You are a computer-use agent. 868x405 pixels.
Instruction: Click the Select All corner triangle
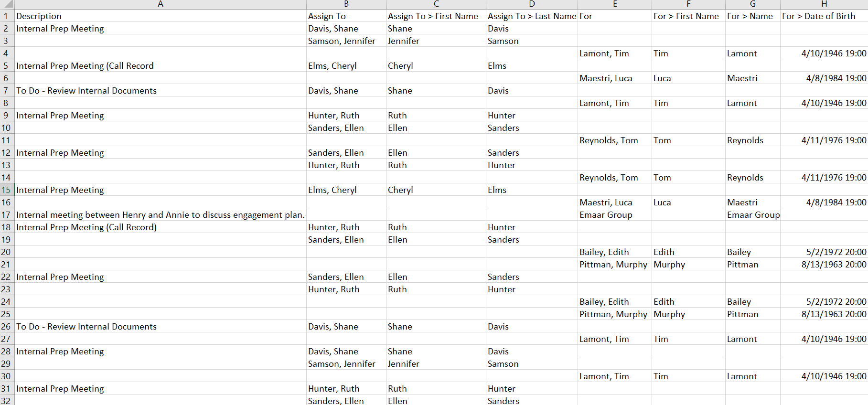pos(7,4)
